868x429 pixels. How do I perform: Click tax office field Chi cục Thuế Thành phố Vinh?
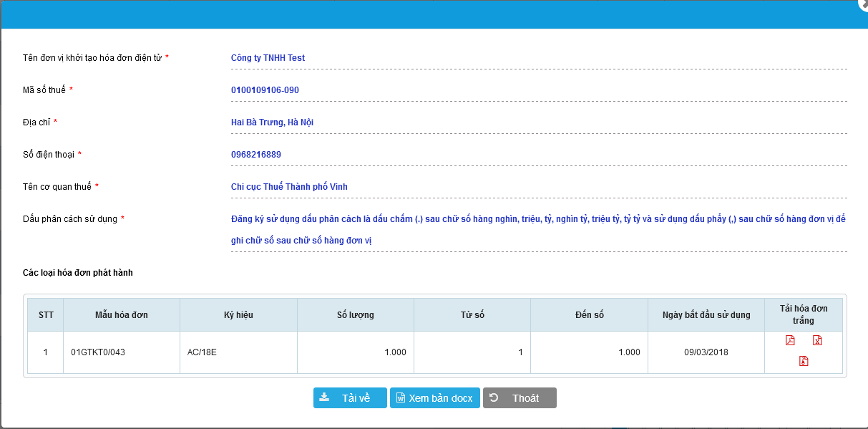point(289,187)
